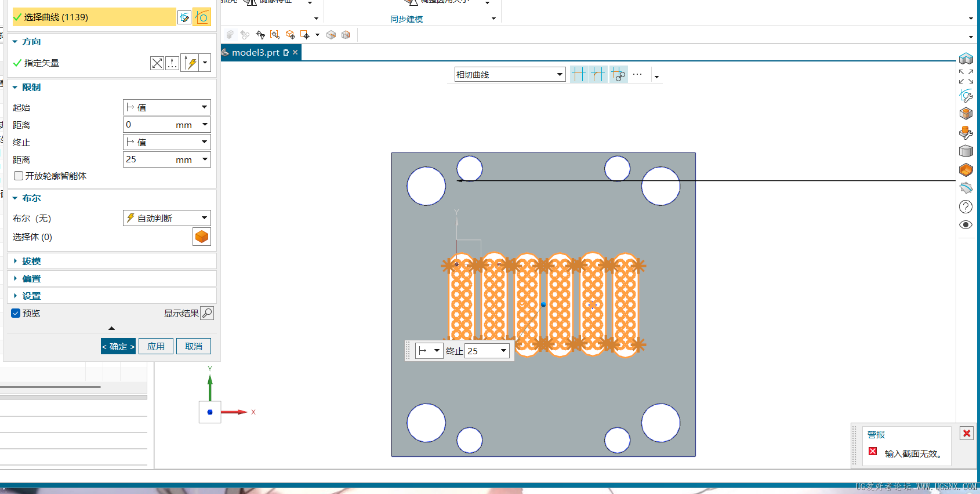The image size is (980, 494).
Task: Click the question mark help icon
Action: coord(966,206)
